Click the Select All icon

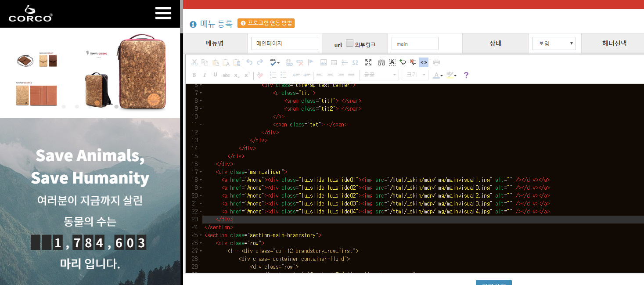click(392, 62)
